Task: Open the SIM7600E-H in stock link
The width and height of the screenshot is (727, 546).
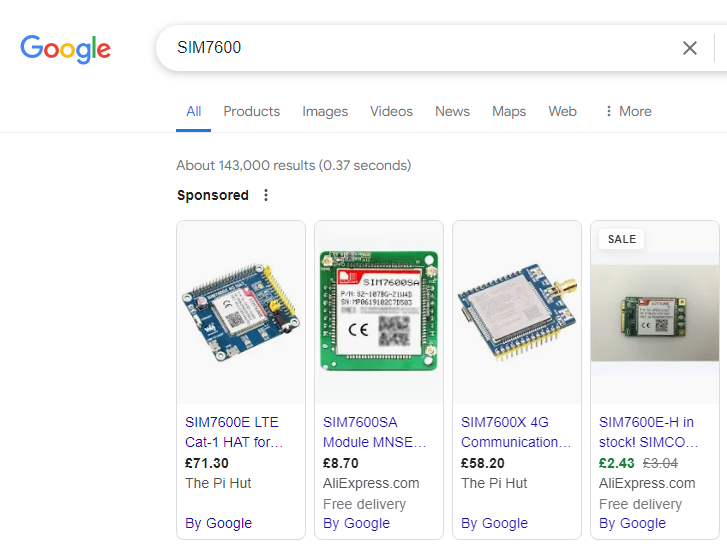Action: [648, 432]
